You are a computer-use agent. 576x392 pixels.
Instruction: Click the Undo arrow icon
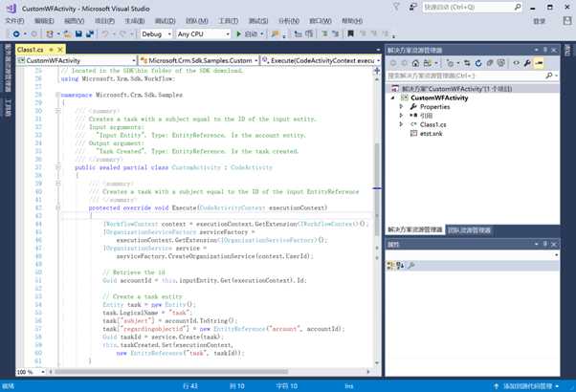click(x=105, y=34)
